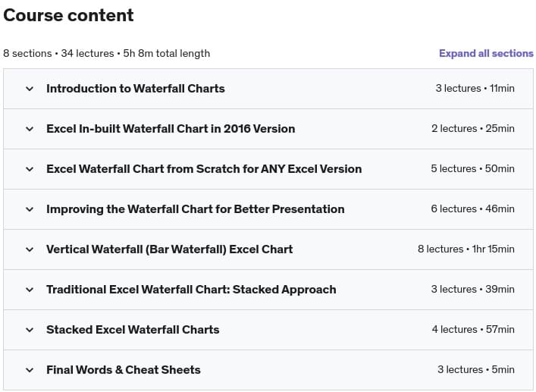Select Vertical Waterfall (Bar Waterfall) Excel Chart
The width and height of the screenshot is (536, 392).
click(x=170, y=249)
